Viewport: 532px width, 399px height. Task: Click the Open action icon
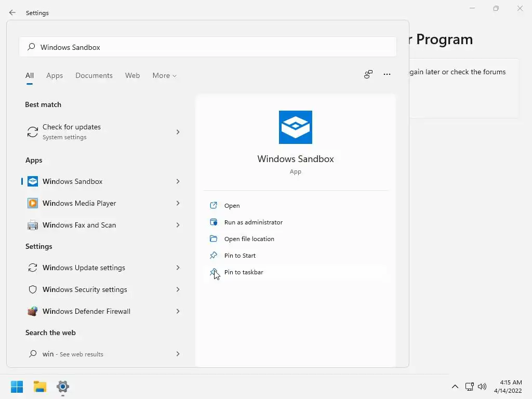click(214, 205)
